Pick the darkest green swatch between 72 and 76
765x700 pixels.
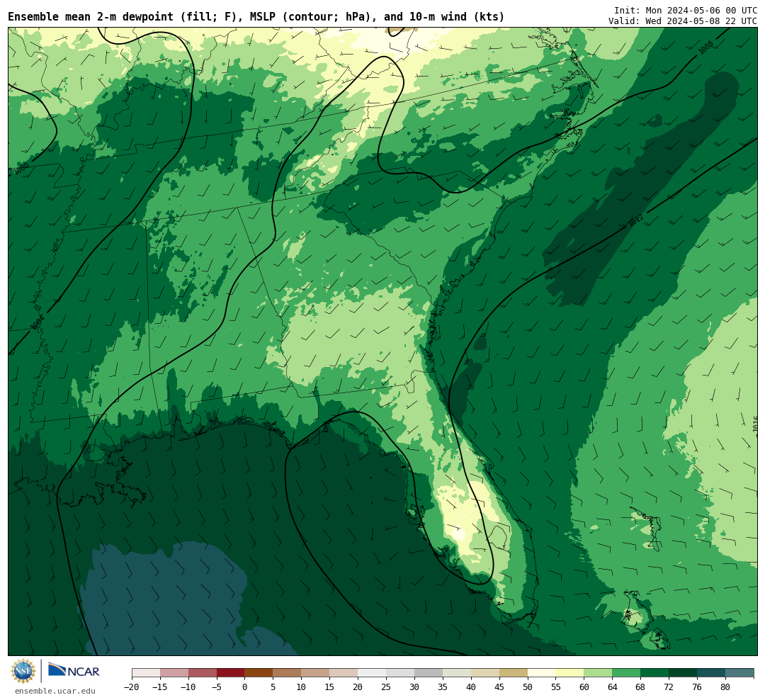(684, 673)
